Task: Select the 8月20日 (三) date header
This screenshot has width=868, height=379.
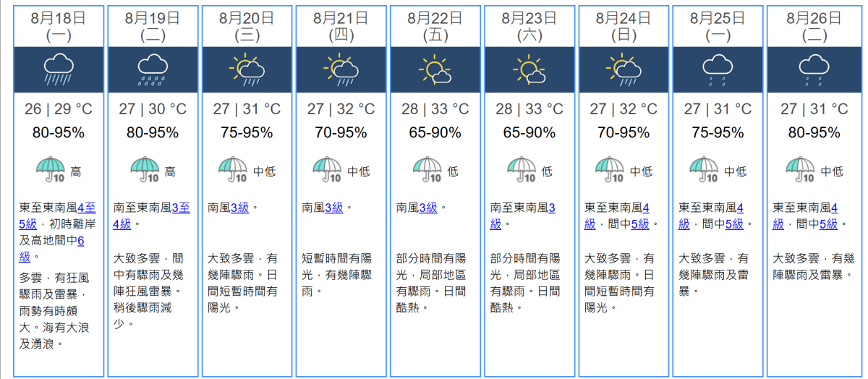Action: tap(247, 25)
